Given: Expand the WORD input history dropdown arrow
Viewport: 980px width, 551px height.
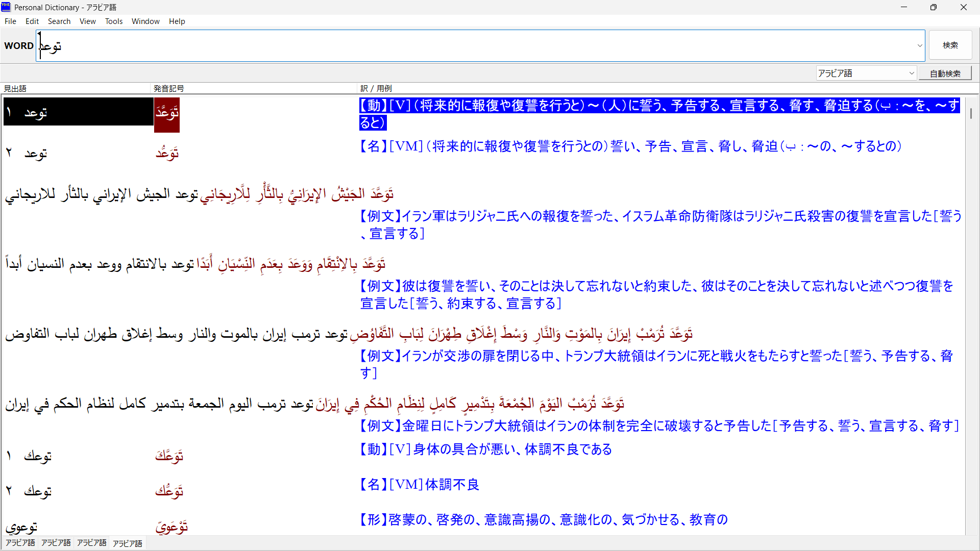Looking at the screenshot, I should [x=920, y=45].
